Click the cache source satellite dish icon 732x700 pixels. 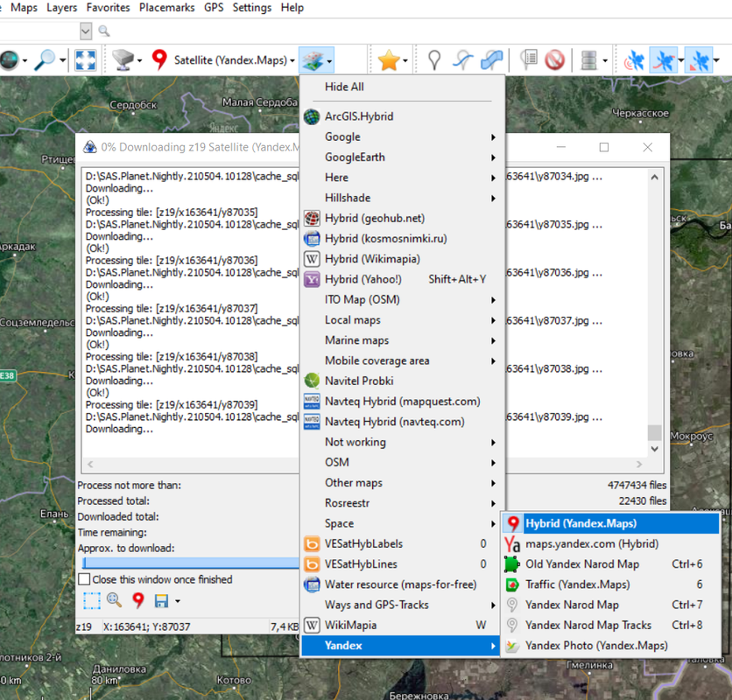point(123,60)
